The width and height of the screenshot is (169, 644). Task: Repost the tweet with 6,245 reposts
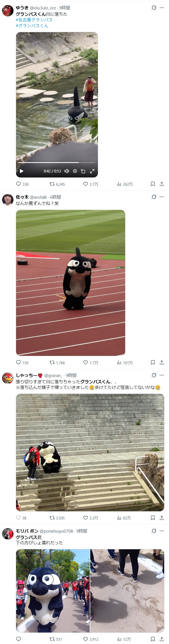[57, 184]
